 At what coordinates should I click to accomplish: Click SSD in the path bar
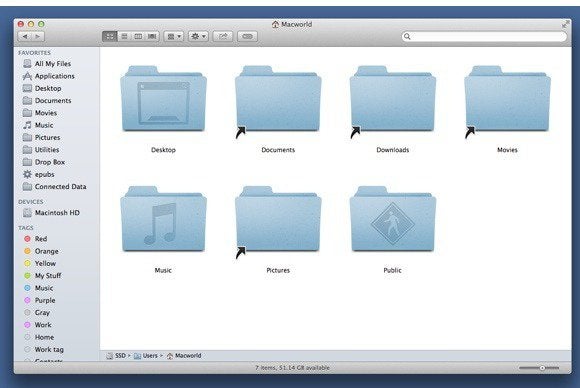[116, 356]
